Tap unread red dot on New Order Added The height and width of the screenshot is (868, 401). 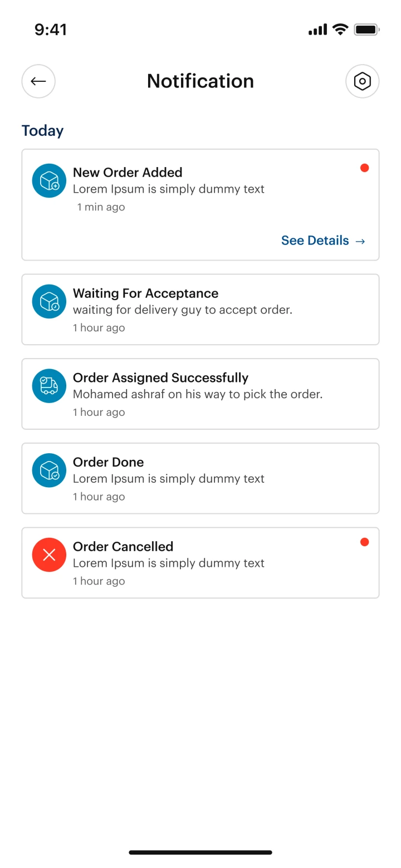(x=364, y=168)
